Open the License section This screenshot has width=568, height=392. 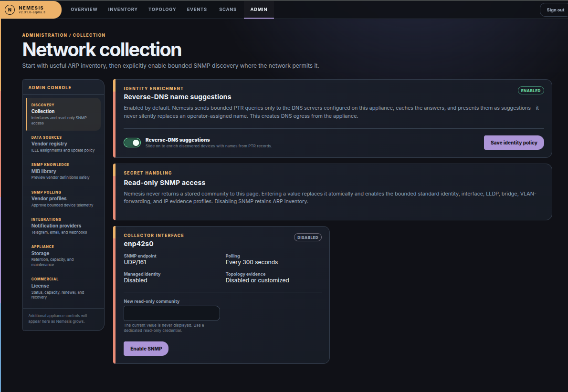[x=63, y=288]
